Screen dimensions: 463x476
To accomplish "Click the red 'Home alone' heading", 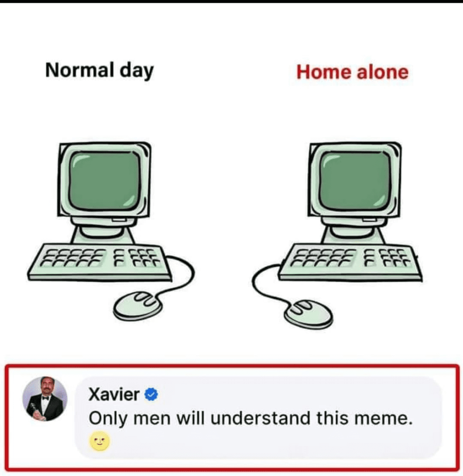I will [x=352, y=72].
